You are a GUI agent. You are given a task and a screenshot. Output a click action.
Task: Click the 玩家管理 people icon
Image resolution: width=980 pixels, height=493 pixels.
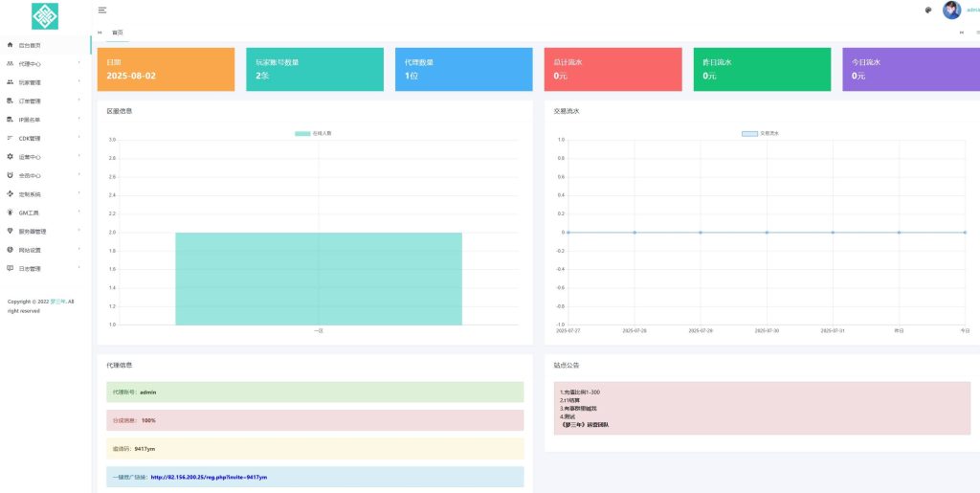coord(10,82)
